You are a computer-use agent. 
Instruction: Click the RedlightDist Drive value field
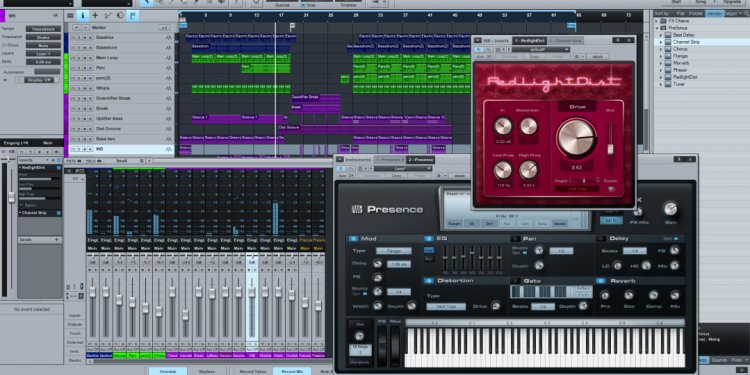[x=576, y=167]
